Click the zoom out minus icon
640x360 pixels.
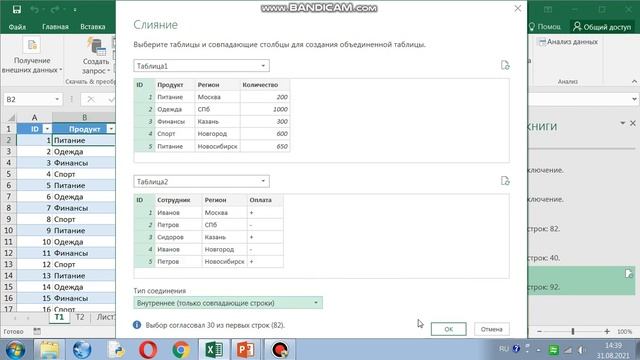pos(539,331)
